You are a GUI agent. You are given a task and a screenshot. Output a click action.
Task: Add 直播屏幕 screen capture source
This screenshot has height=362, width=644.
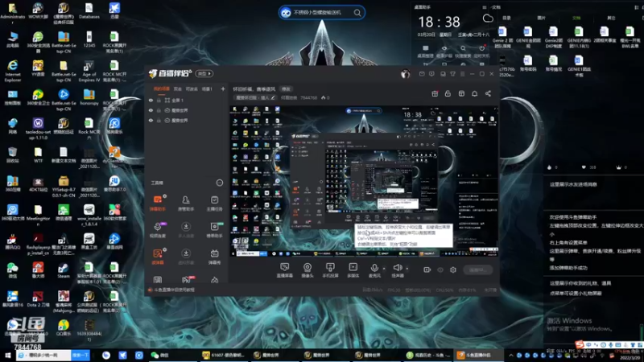pyautogui.click(x=285, y=270)
